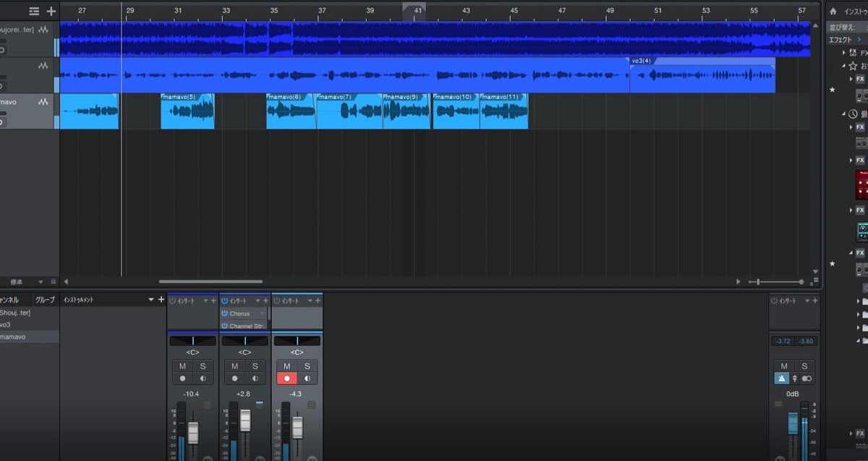
Task: Open the main output insert dropdown
Action: (x=807, y=300)
